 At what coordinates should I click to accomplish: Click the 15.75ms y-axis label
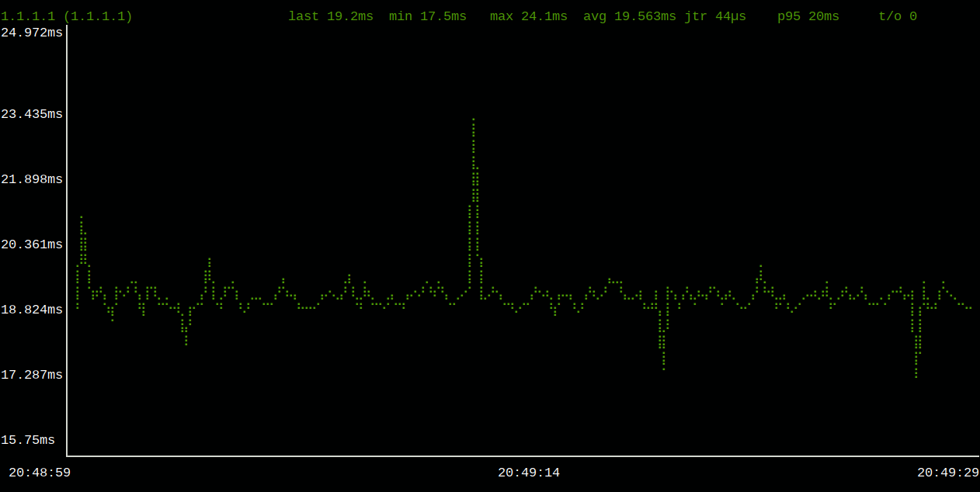pos(28,440)
